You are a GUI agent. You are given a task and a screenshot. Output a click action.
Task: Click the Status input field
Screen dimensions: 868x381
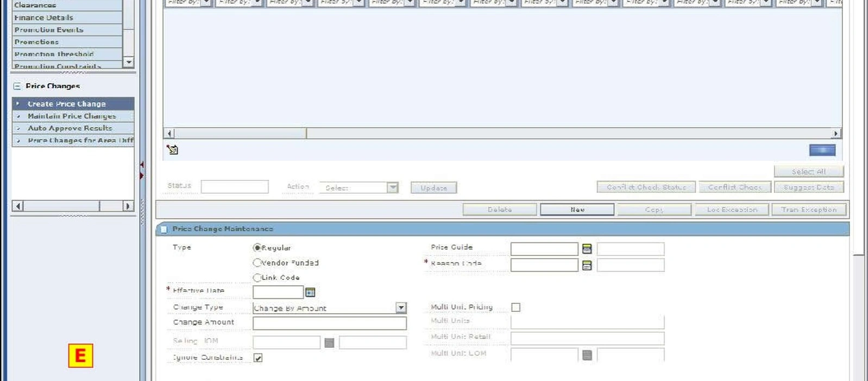(x=235, y=186)
